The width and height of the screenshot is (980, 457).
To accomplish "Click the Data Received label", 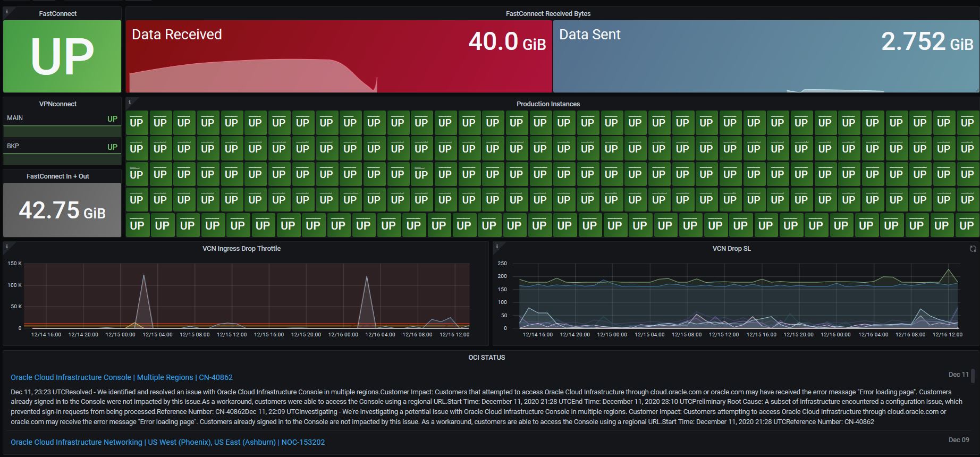I will coord(176,35).
